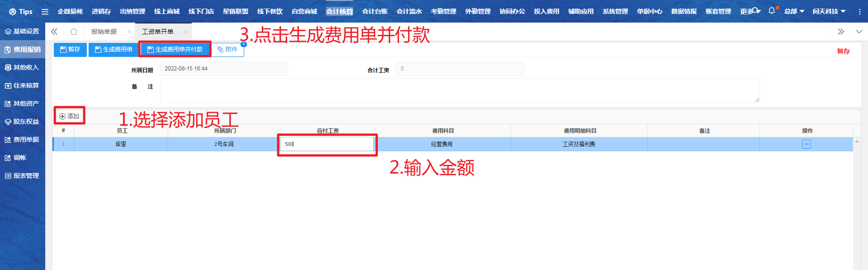Click the notification bell icon
Image resolution: width=868 pixels, height=270 pixels.
771,11
